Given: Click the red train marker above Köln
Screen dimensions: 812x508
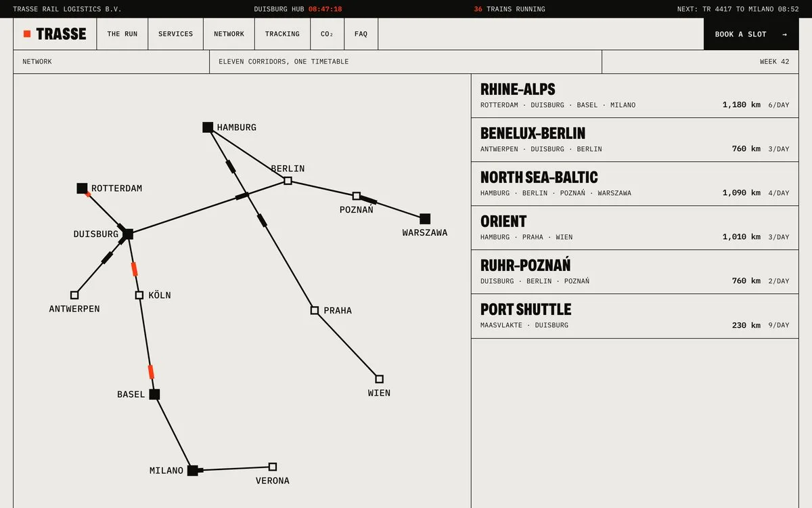Looking at the screenshot, I should [x=134, y=269].
